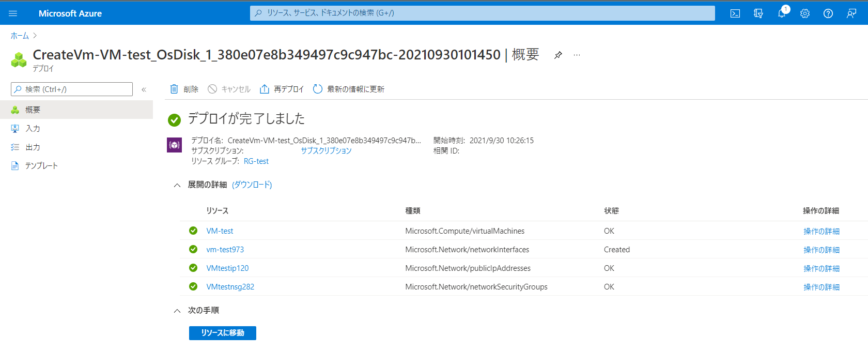
Task: Open Cloud Shell from the top bar
Action: pyautogui.click(x=735, y=13)
